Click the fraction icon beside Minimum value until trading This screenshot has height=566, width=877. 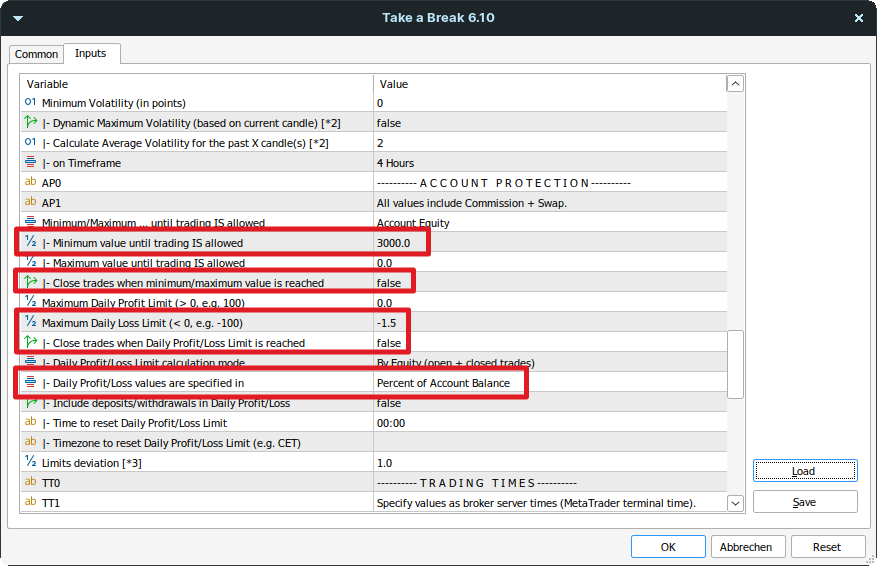tap(30, 243)
